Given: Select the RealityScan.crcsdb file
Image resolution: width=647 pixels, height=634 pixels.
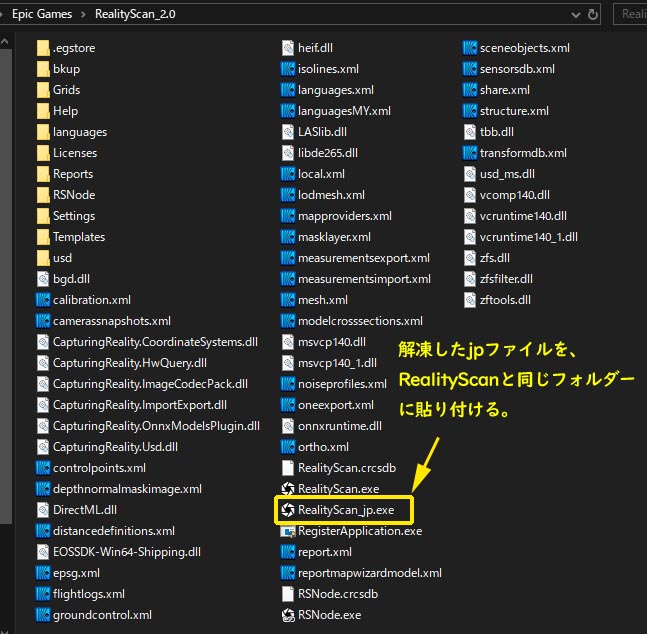Looking at the screenshot, I should click(345, 468).
